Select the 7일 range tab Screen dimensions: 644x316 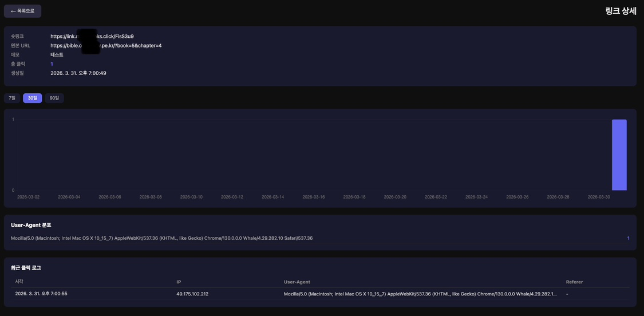click(x=12, y=98)
